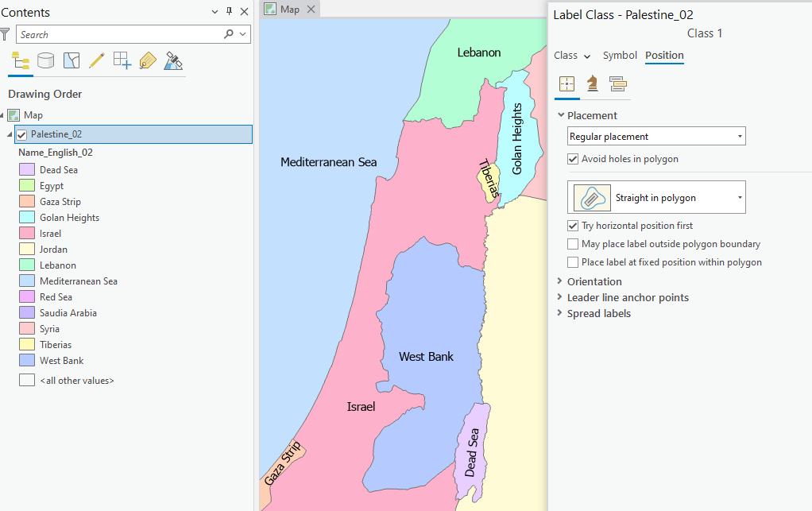Viewport: 812px width, 511px height.
Task: Uncheck Avoid holes in polygon
Action: 573,158
